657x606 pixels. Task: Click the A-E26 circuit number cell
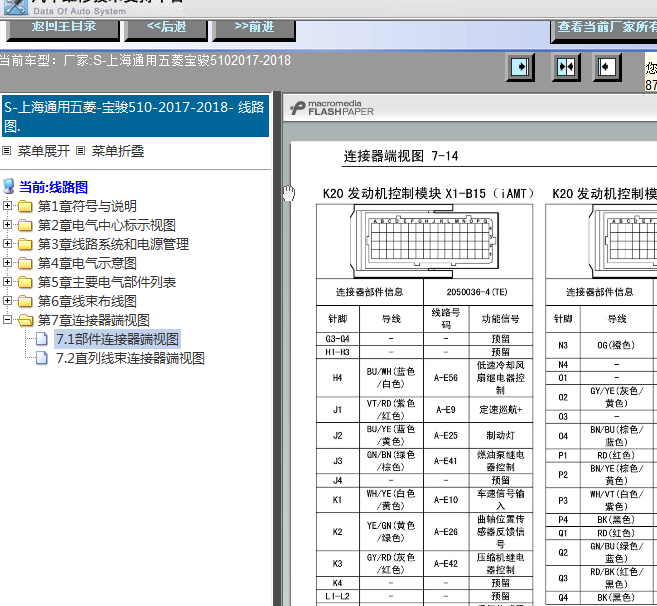446,531
